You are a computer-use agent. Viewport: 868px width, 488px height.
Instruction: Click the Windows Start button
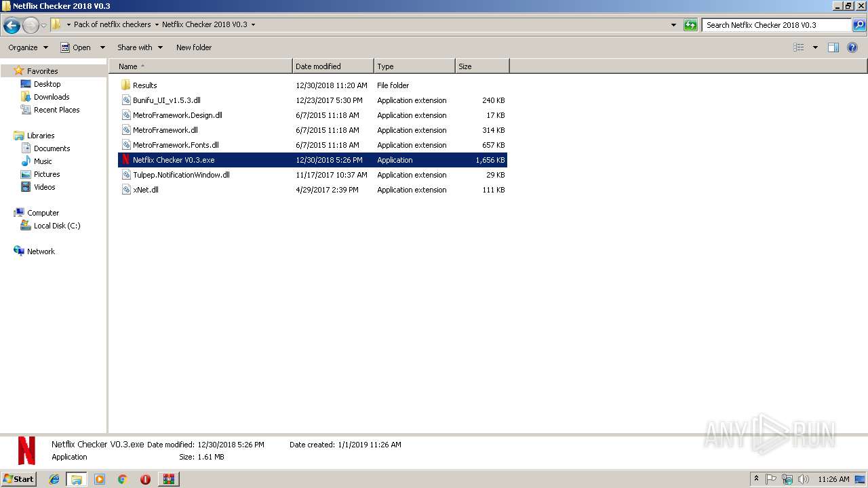tap(18, 479)
